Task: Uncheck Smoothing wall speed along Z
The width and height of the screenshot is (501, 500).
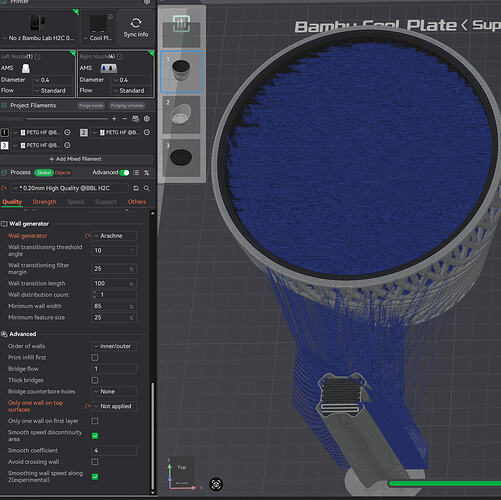Action: (95, 476)
